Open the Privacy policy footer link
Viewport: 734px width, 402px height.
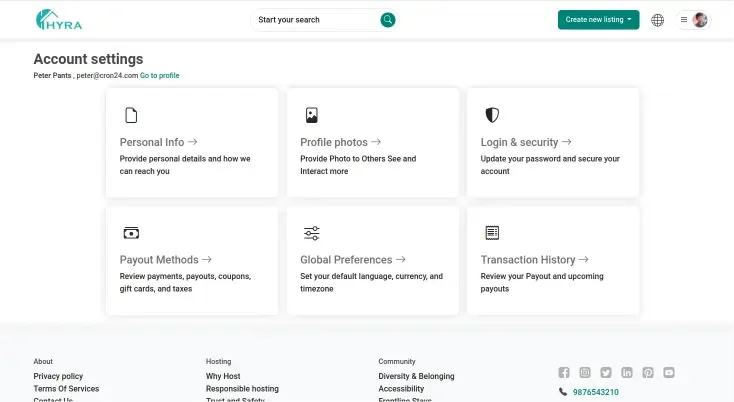click(x=58, y=376)
